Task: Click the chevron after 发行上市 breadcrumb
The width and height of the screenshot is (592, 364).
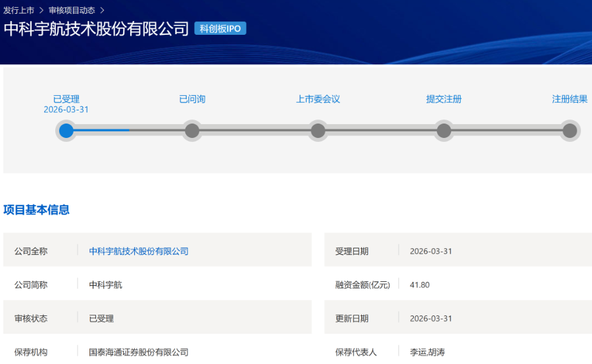Action: click(x=41, y=11)
